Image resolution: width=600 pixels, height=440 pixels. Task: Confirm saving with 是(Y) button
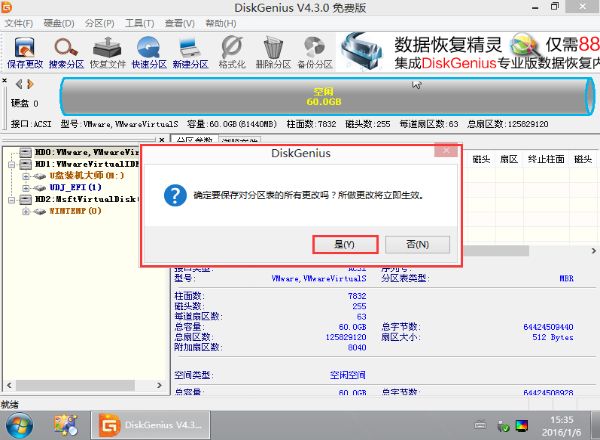pyautogui.click(x=345, y=244)
